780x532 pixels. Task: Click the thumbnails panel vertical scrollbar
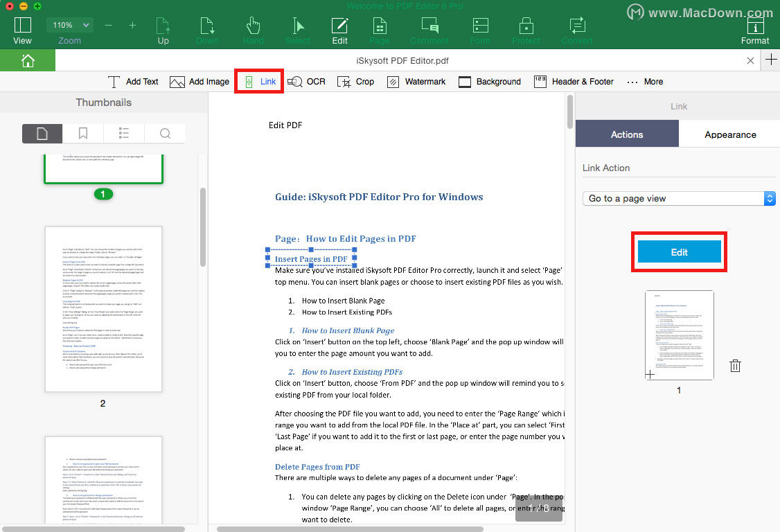(203, 227)
